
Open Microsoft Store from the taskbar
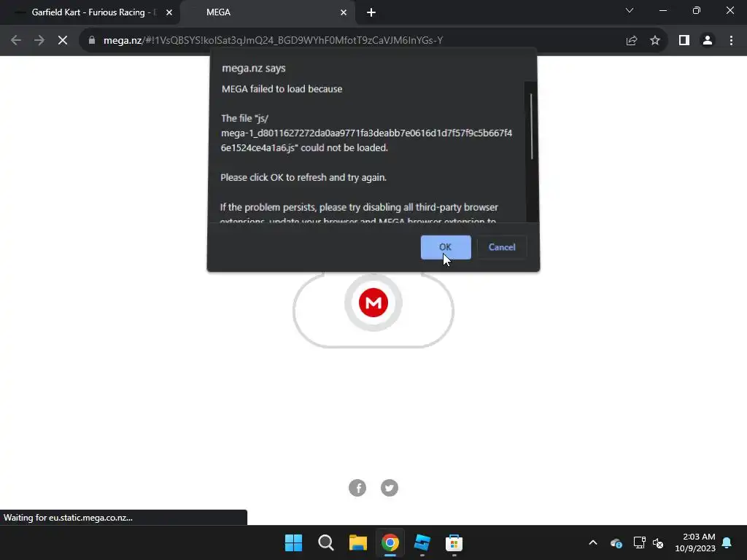pos(454,542)
